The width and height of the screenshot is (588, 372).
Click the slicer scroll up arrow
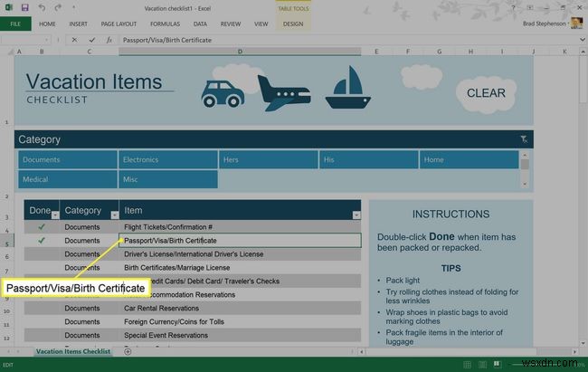coord(525,155)
